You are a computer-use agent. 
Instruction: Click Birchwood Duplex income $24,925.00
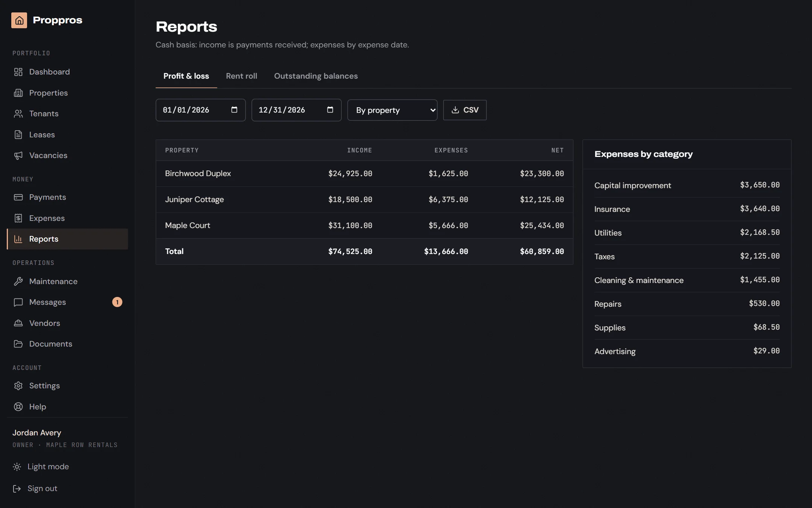tap(350, 173)
